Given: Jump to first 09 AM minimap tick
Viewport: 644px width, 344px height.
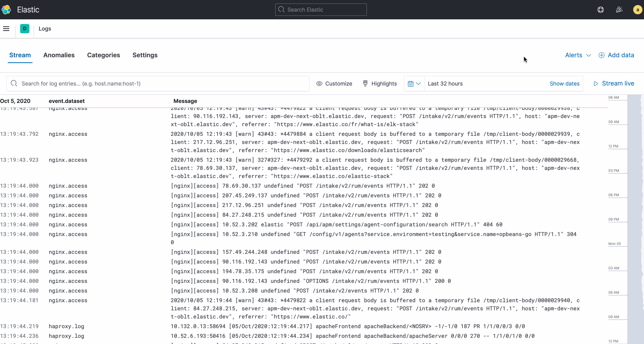Looking at the screenshot, I should [614, 122].
